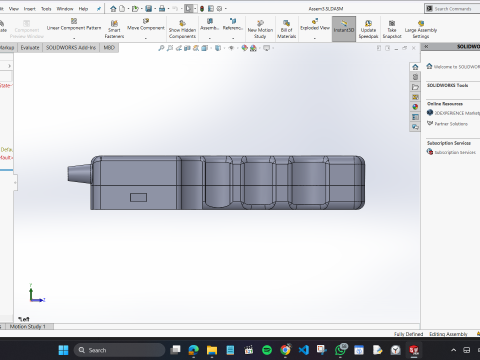Switch to SOLIDWORKS Add-Ins tab

[71, 48]
